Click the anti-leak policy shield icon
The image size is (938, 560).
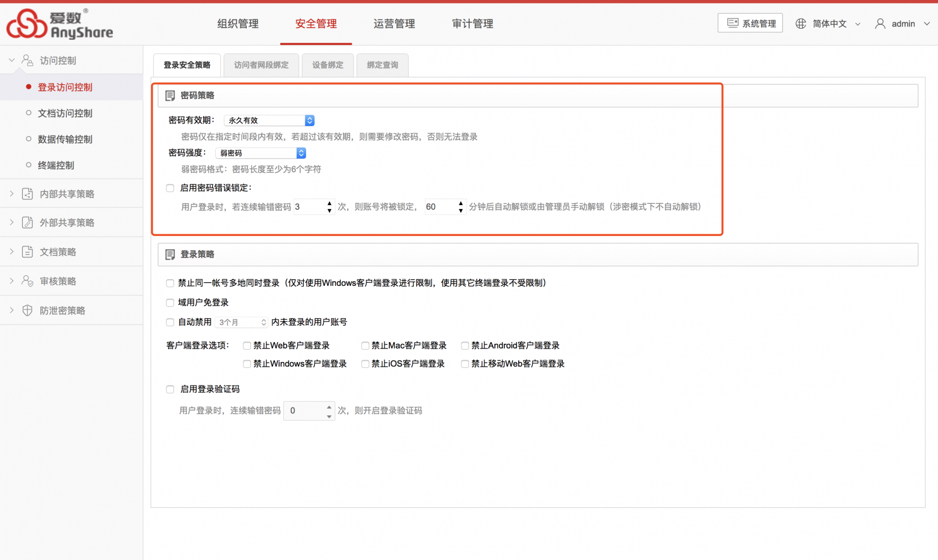[x=28, y=310]
